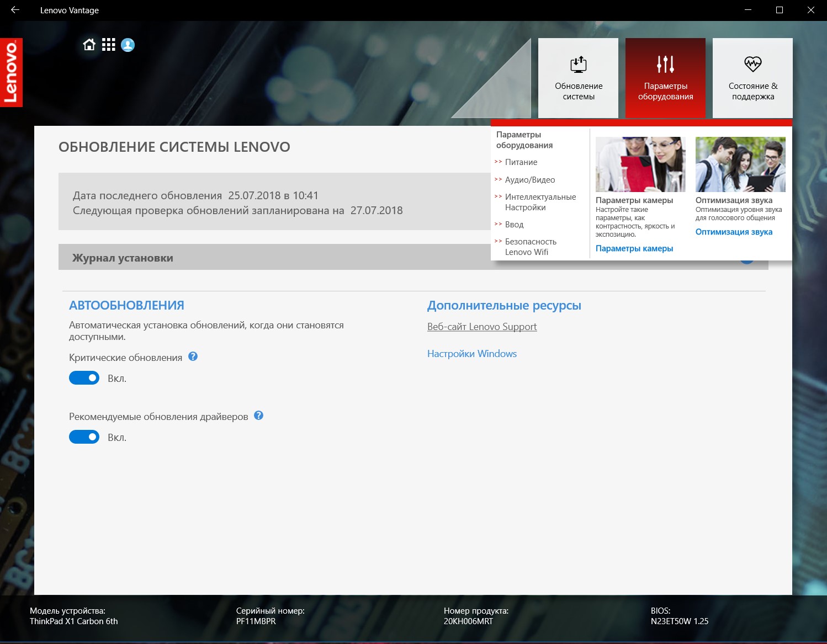Click the Оптимизация звука card title
The height and width of the screenshot is (644, 827).
point(734,200)
